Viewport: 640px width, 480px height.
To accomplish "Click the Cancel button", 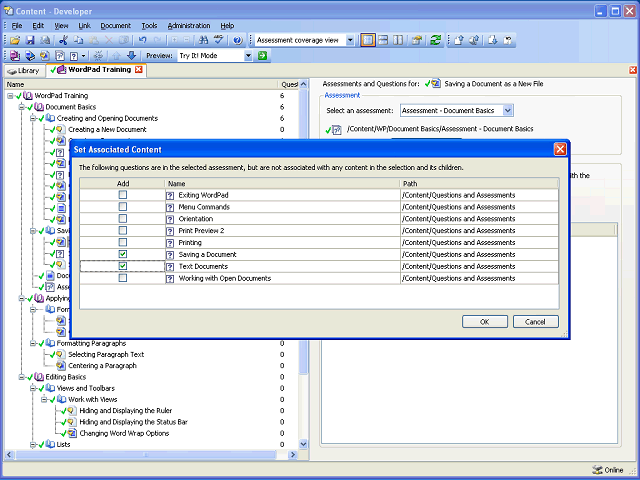I will point(535,321).
